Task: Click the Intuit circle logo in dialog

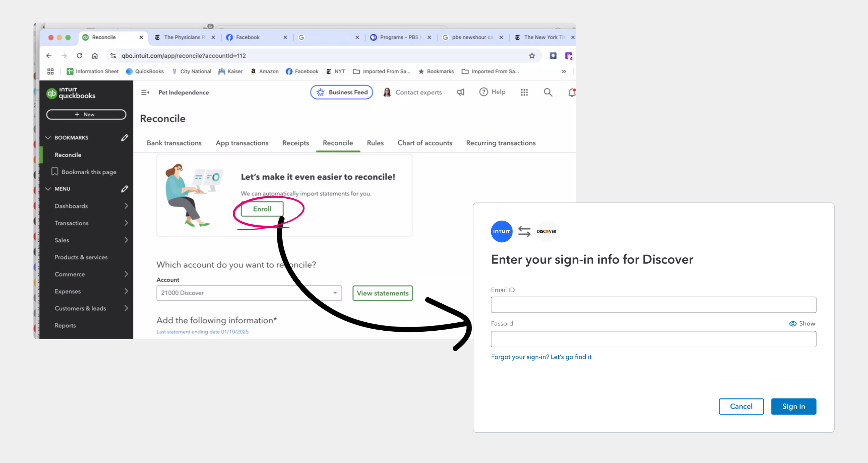Action: coord(502,231)
